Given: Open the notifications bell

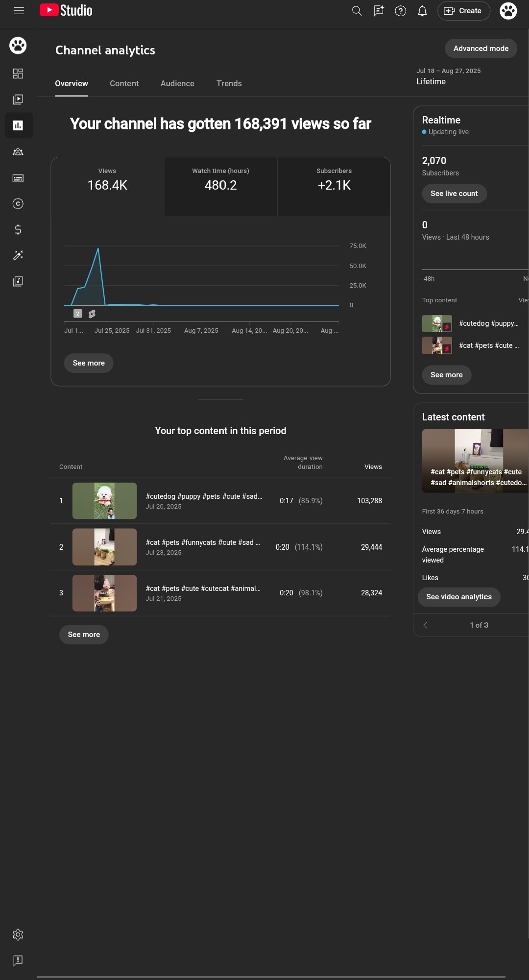Looking at the screenshot, I should [x=422, y=11].
